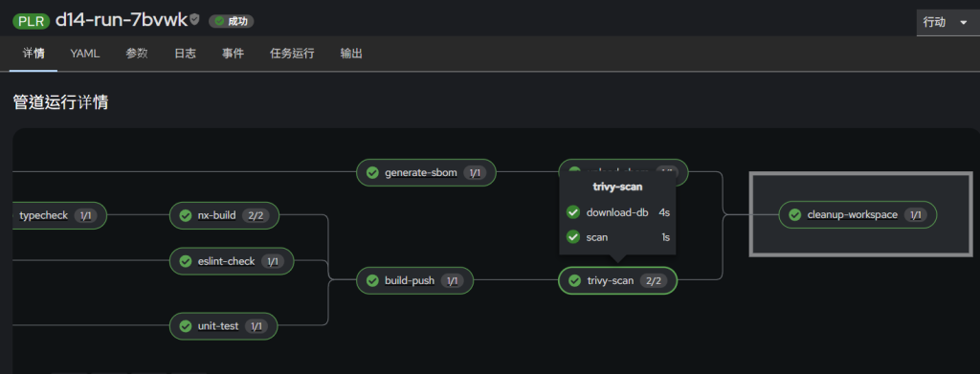Viewport: 980px width, 374px height.
Task: Click the cleanup-workspace success check icon
Action: click(x=795, y=215)
